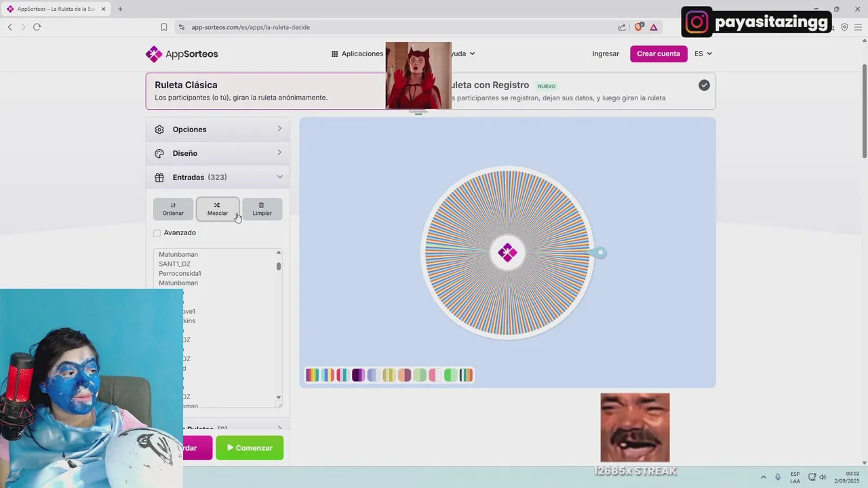Click the Limpiar trash button
Viewport: 868px width, 488px height.
click(x=262, y=209)
